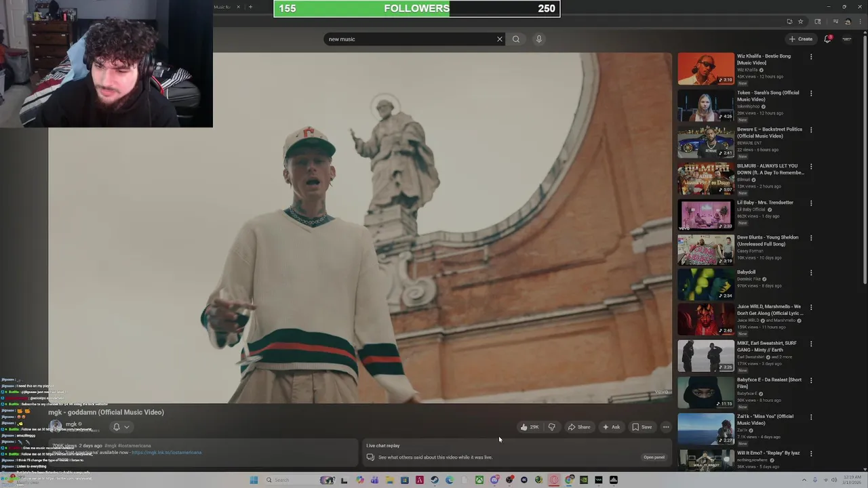The height and width of the screenshot is (488, 868).
Task: Open the Chrome profile avatar
Action: (848, 22)
